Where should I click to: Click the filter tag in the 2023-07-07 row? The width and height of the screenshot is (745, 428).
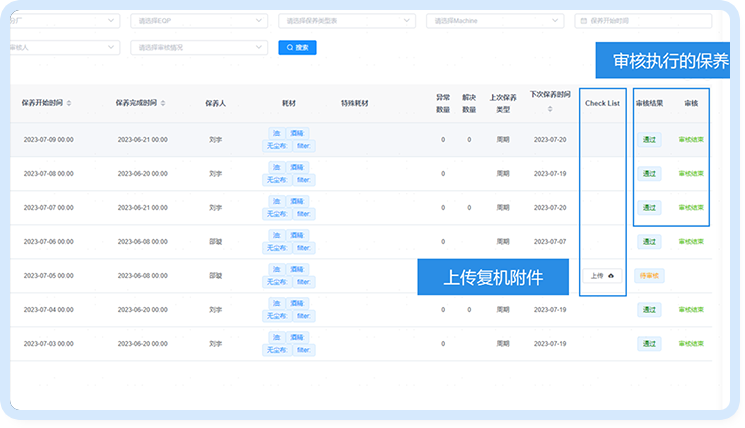pyautogui.click(x=304, y=213)
